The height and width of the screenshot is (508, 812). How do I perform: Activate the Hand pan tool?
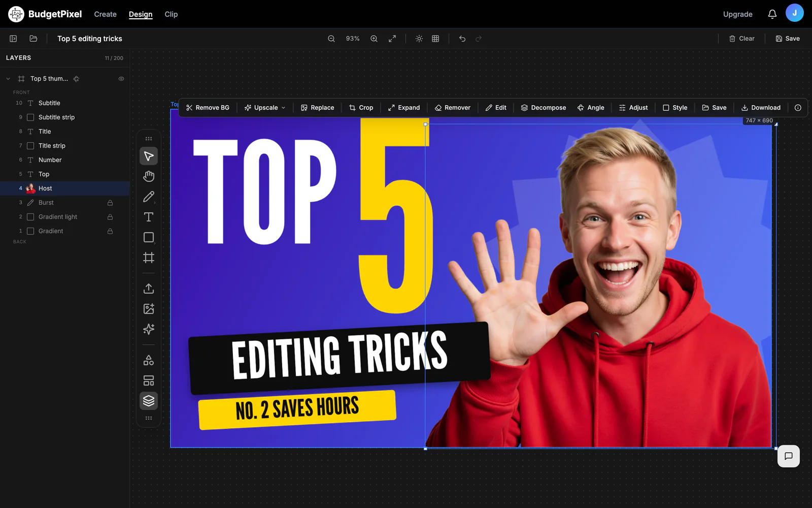(149, 176)
